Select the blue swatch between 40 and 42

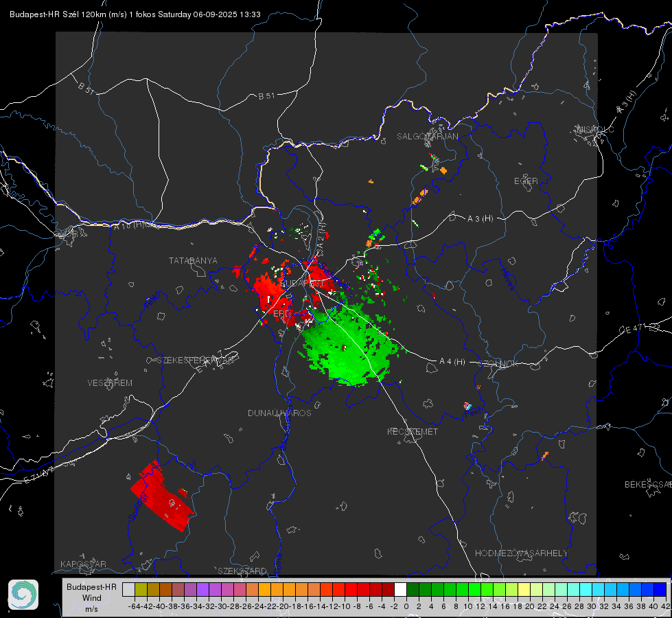660,589
